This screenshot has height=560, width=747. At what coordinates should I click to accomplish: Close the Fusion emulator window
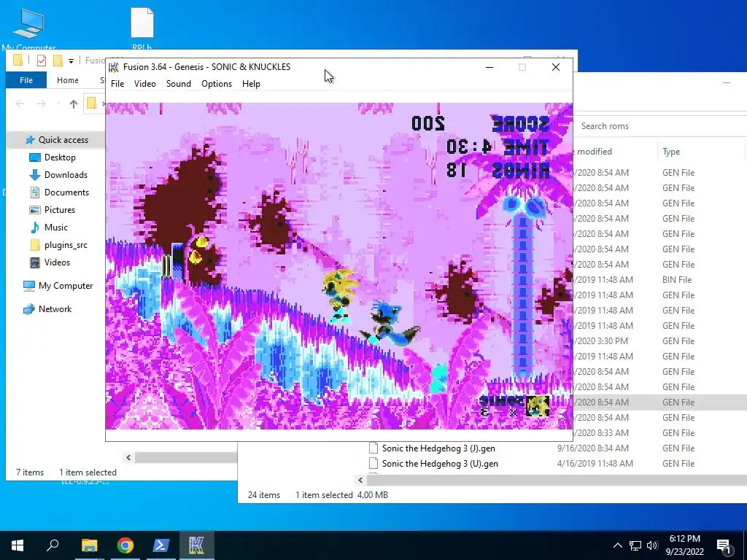point(555,67)
